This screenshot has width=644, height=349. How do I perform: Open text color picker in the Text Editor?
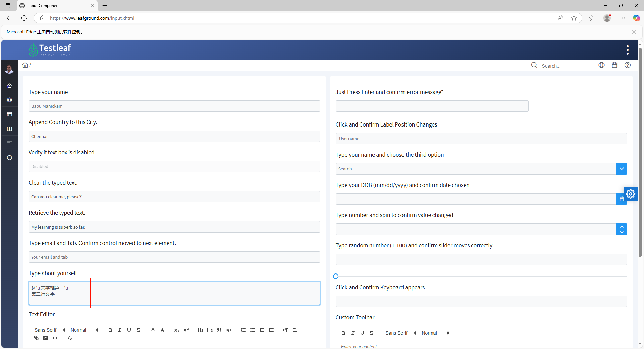coord(153,330)
